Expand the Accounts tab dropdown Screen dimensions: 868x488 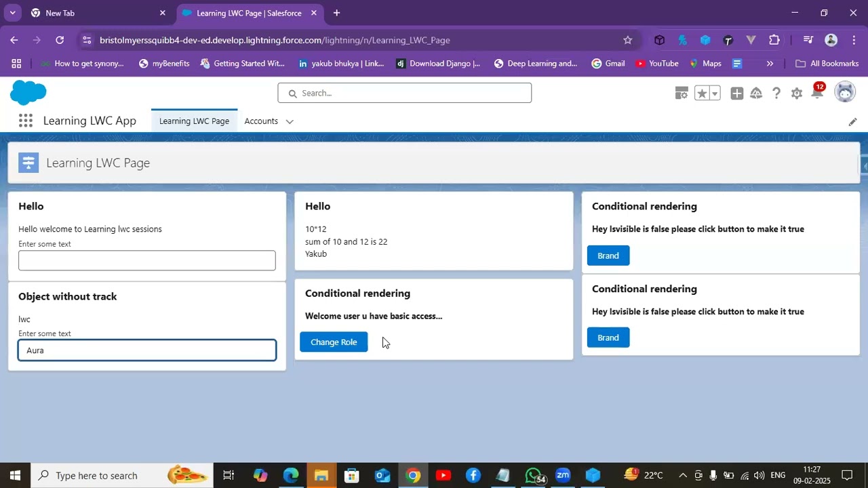pyautogui.click(x=290, y=121)
